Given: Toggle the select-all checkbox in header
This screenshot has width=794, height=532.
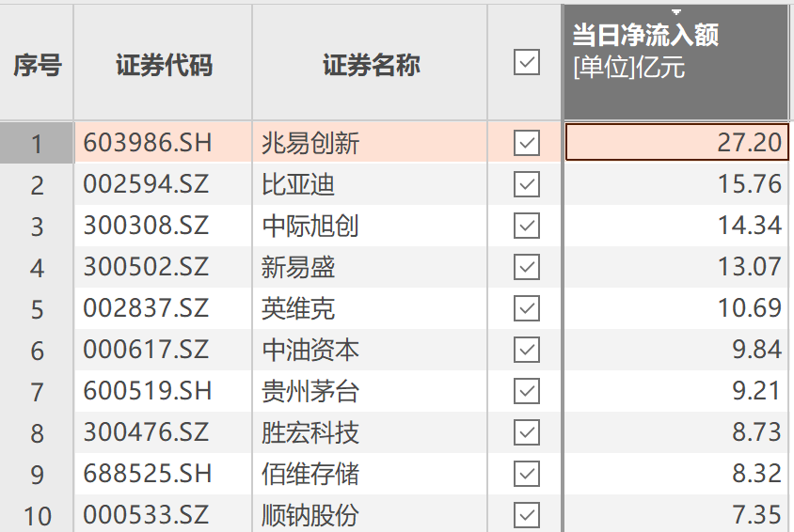Looking at the screenshot, I should pyautogui.click(x=527, y=63).
